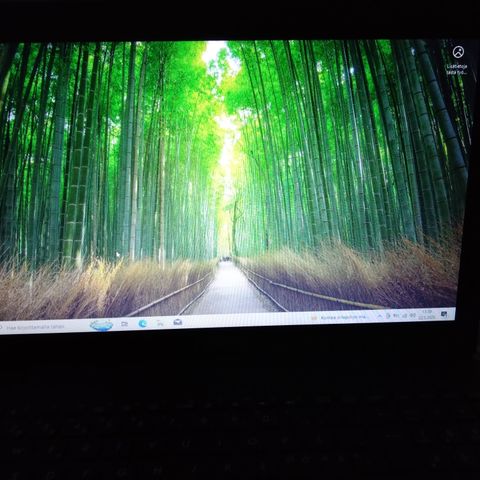Open the notification action center icon
Screen dimensions: 480x480
pyautogui.click(x=444, y=314)
